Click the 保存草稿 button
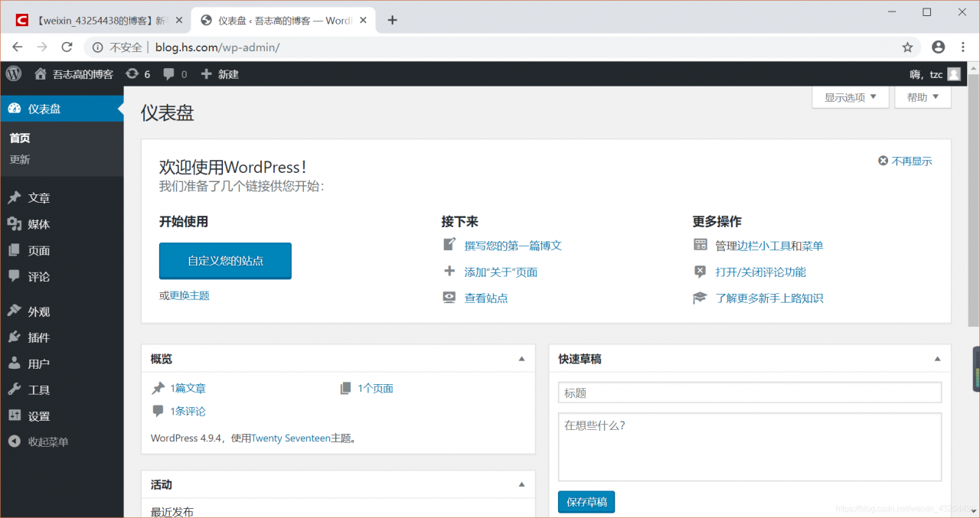The width and height of the screenshot is (980, 518). pyautogui.click(x=586, y=502)
